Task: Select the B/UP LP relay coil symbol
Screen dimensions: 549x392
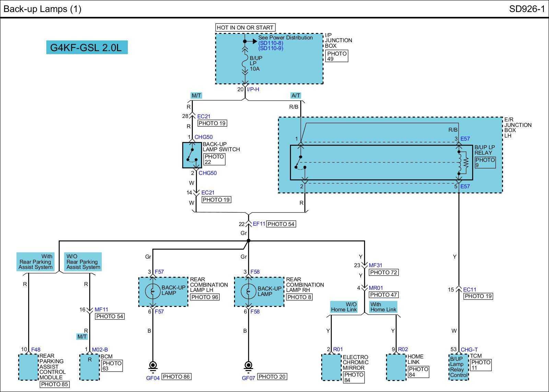Action: [459, 162]
